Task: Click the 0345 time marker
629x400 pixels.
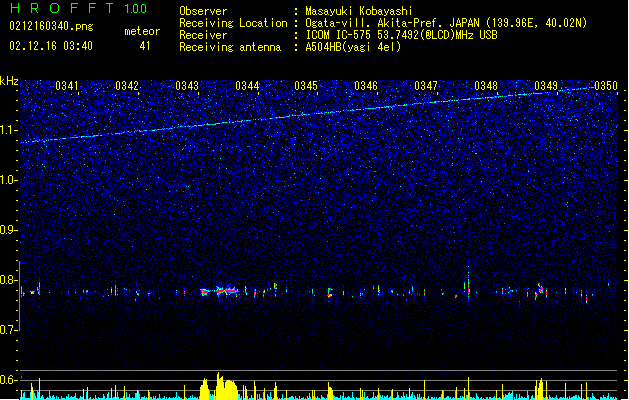Action: click(306, 86)
